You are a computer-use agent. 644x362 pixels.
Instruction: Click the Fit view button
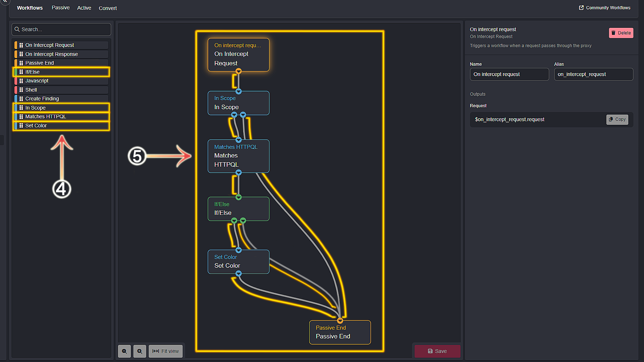coord(166,351)
